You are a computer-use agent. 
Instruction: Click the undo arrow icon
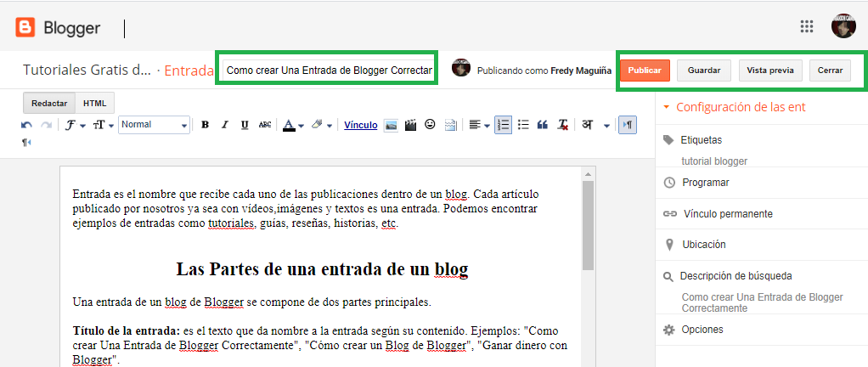[x=26, y=126]
